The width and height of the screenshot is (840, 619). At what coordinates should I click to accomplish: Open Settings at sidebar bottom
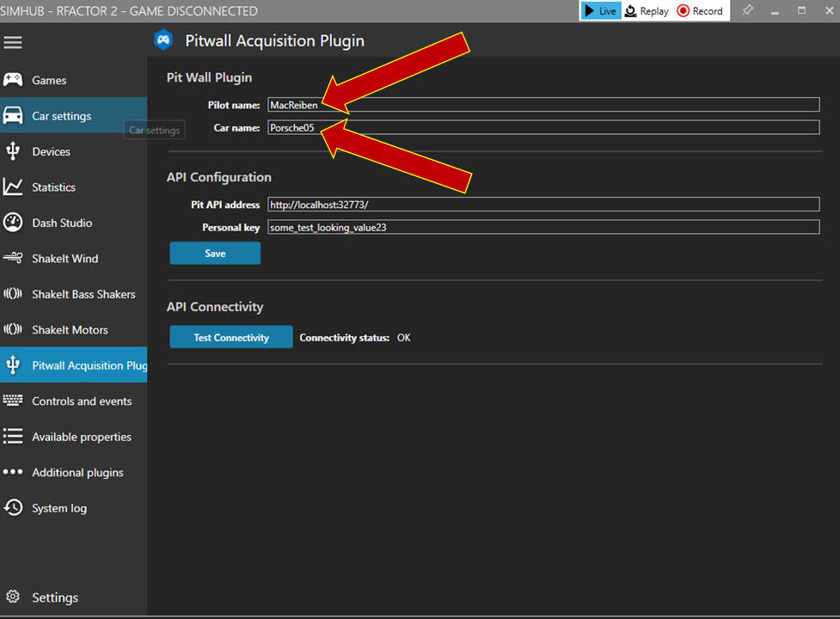point(73,597)
